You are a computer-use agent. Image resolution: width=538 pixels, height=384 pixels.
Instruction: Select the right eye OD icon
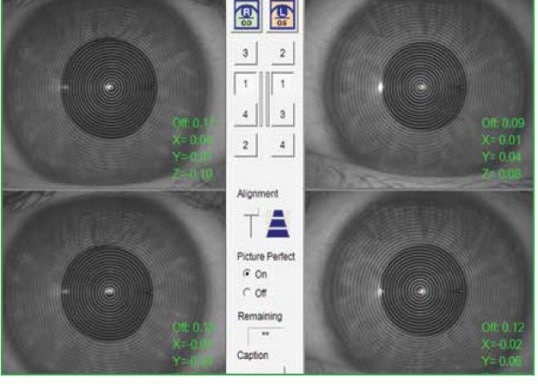tap(246, 15)
